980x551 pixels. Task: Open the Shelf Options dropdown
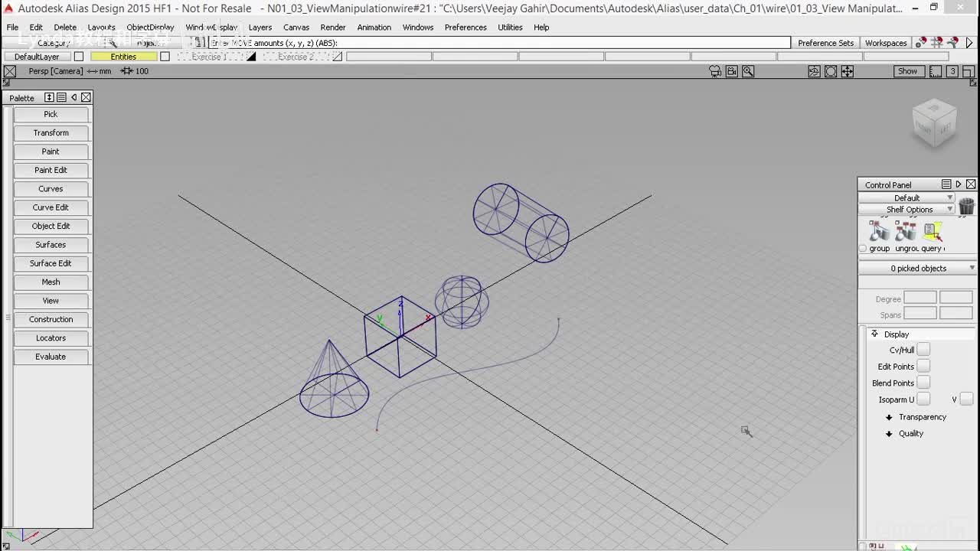click(x=907, y=209)
